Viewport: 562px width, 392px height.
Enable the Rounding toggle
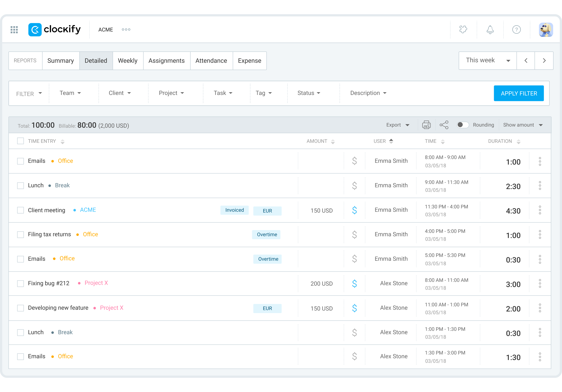463,125
